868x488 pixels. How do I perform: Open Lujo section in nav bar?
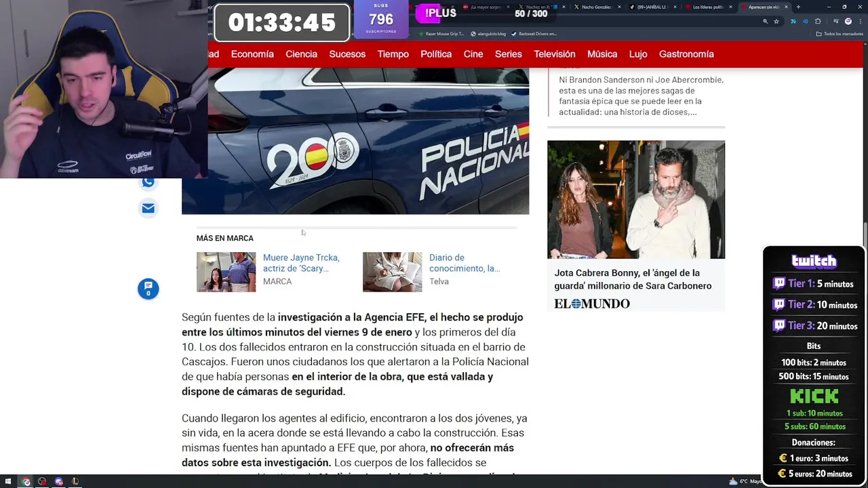click(x=638, y=54)
